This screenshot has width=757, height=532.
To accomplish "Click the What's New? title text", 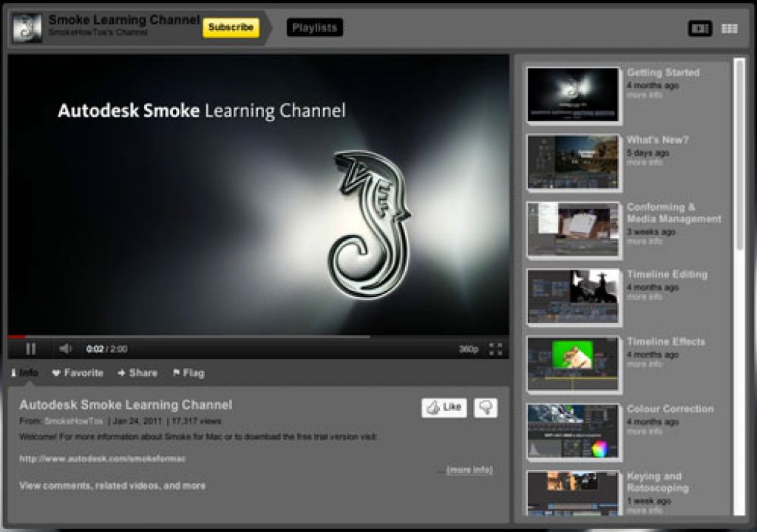I will click(657, 140).
